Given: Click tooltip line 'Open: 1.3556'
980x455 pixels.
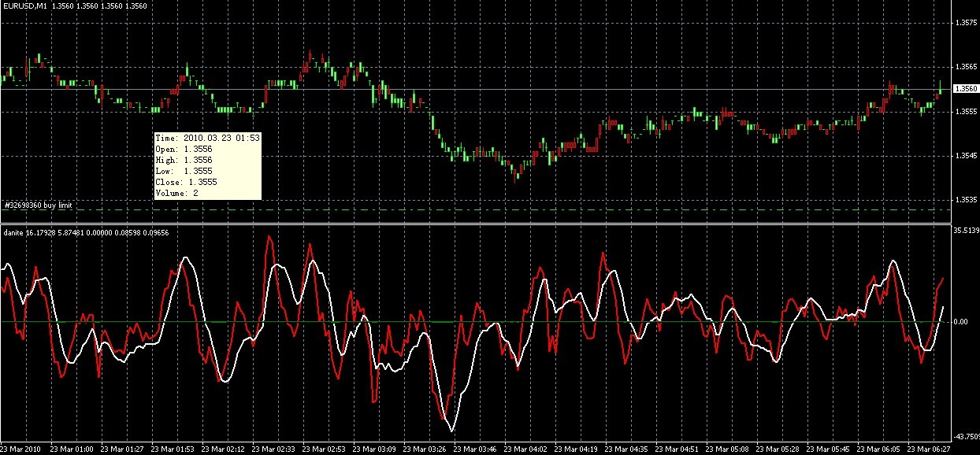Looking at the screenshot, I should 184,149.
